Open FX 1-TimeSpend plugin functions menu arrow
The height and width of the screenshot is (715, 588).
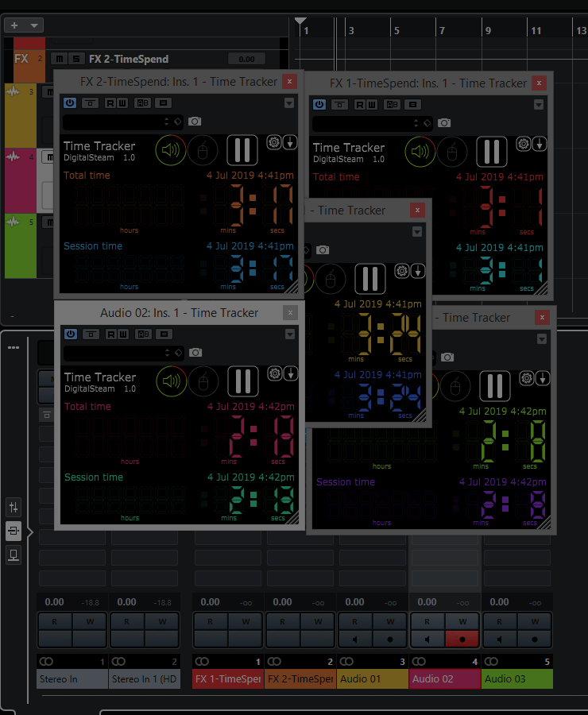coord(539,104)
